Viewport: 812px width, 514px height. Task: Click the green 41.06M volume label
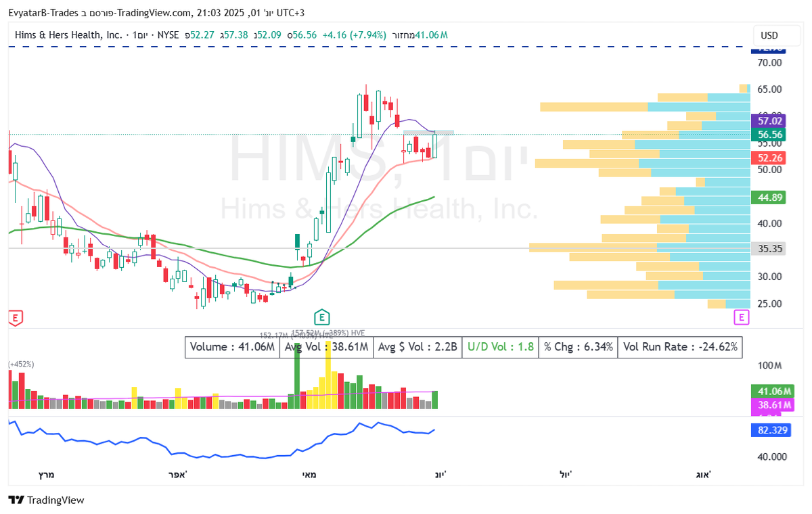click(771, 391)
